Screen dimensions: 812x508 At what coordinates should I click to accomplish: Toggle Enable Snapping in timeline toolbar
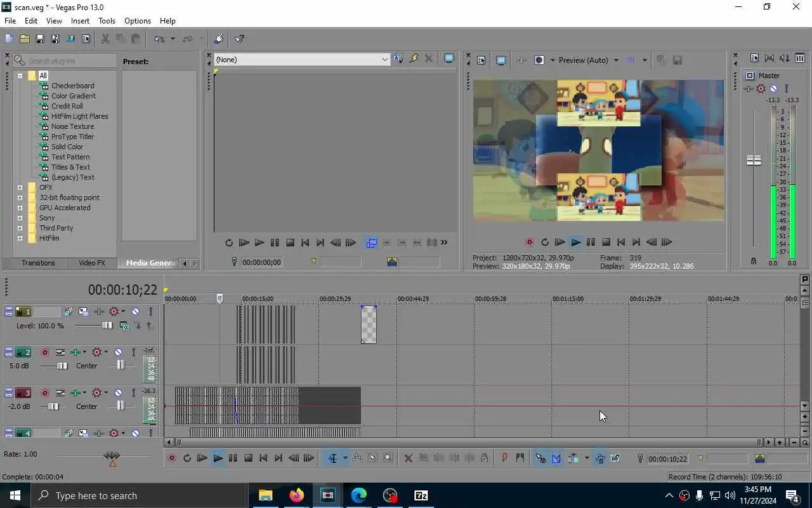pyautogui.click(x=540, y=458)
